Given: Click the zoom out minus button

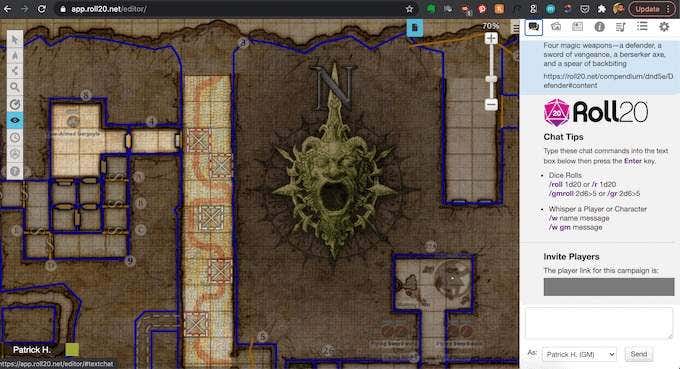Looking at the screenshot, I should coord(491,104).
